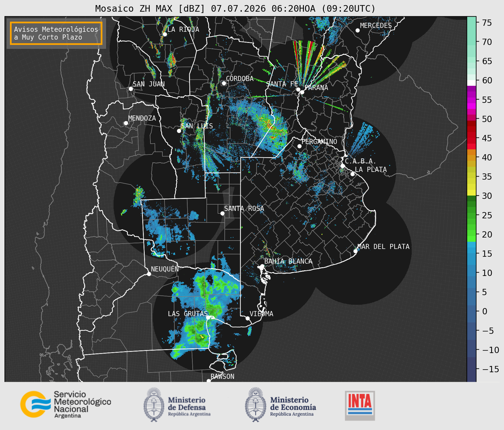The image size is (504, 430).
Task: Click the Santa Rosa city marker
Action: tap(222, 213)
